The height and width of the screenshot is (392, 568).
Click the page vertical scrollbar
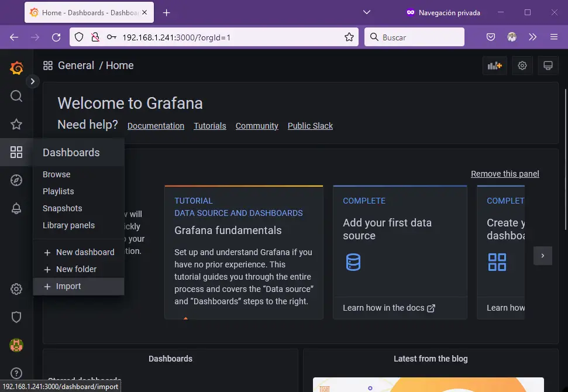(x=566, y=159)
